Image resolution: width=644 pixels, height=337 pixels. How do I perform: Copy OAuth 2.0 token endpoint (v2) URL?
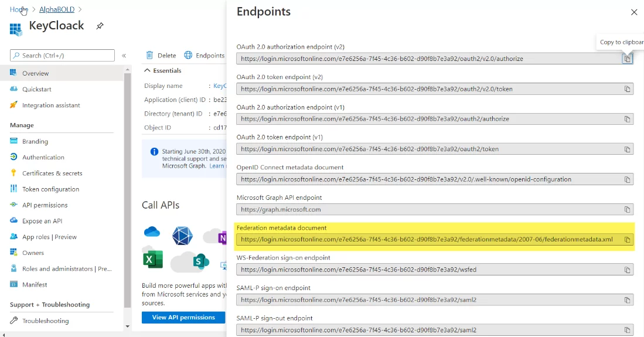click(x=627, y=88)
